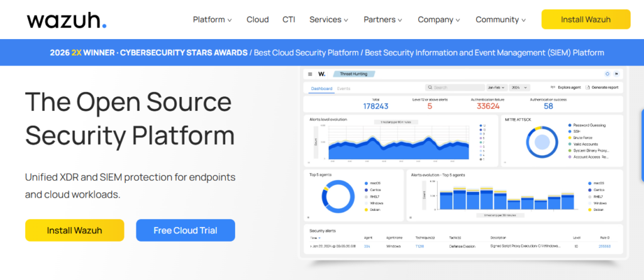Click the Authentication success value 58
644x280 pixels.
548,106
